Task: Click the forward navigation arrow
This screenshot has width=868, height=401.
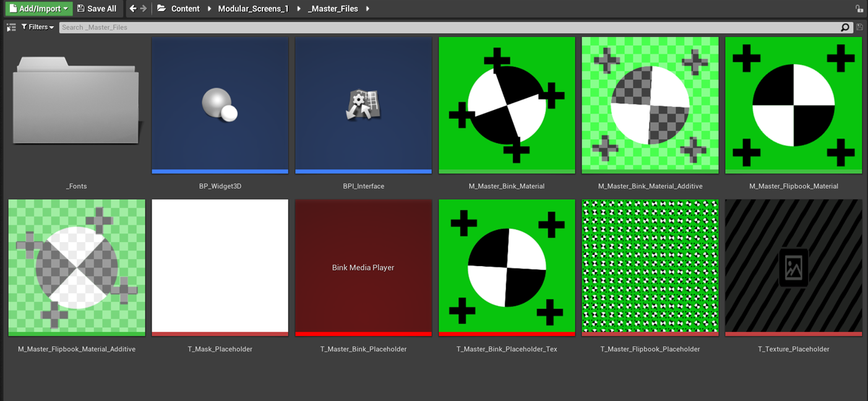Action: point(144,9)
